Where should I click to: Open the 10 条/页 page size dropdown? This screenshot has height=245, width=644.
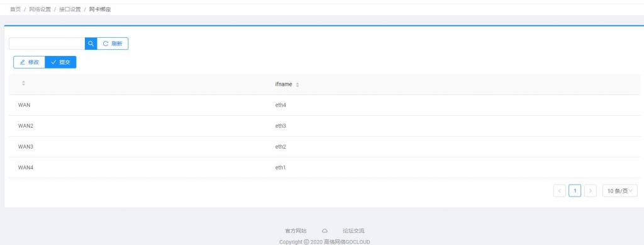619,191
